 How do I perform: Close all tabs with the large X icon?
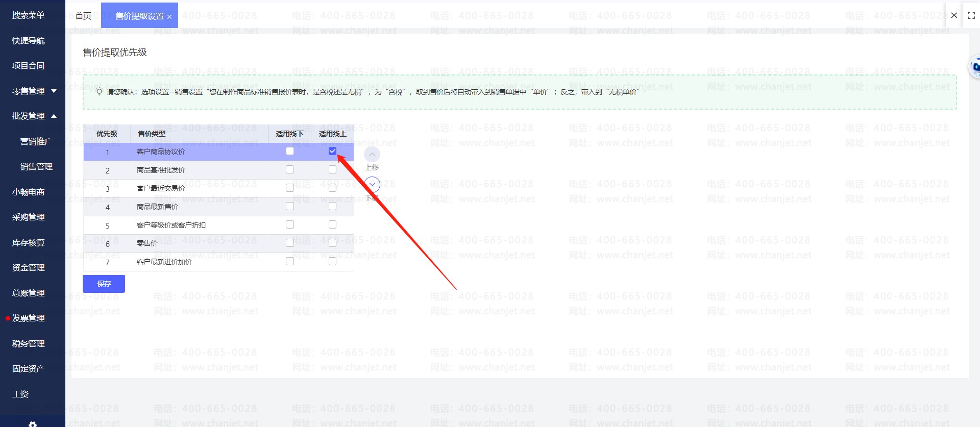[x=954, y=15]
